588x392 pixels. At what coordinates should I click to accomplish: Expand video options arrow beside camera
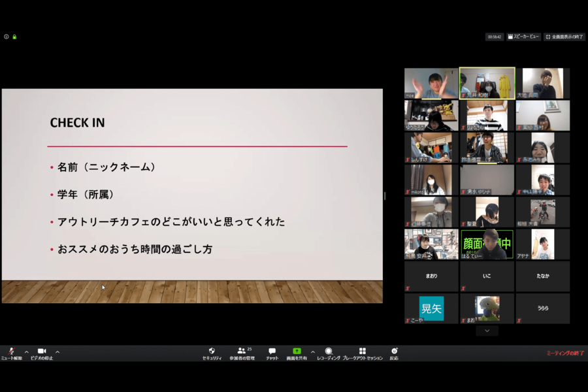57,351
